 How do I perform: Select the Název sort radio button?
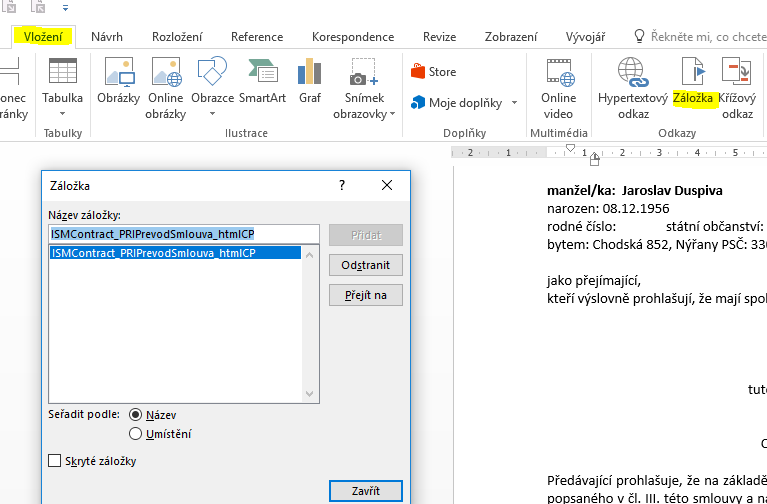pyautogui.click(x=136, y=414)
